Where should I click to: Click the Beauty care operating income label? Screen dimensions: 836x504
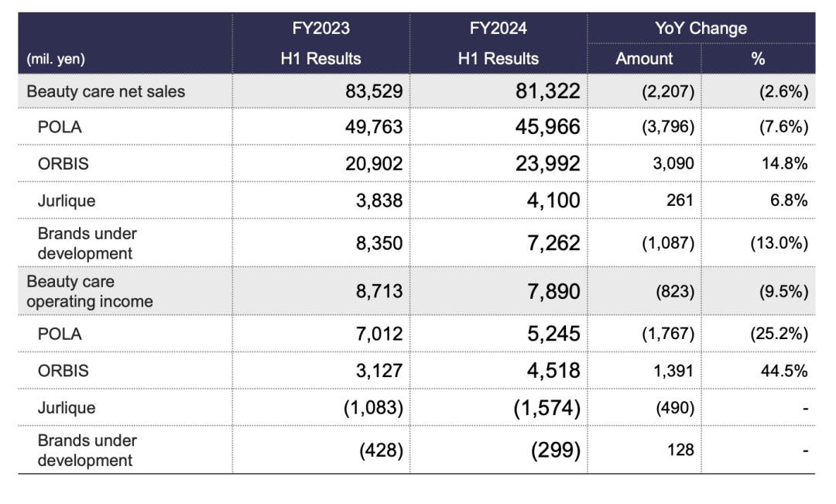(90, 291)
